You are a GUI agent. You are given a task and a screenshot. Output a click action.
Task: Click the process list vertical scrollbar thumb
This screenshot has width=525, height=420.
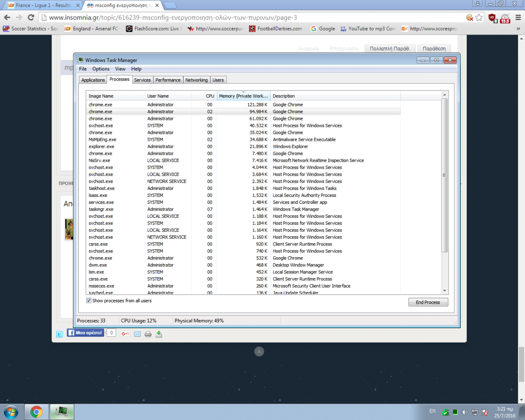pyautogui.click(x=444, y=175)
